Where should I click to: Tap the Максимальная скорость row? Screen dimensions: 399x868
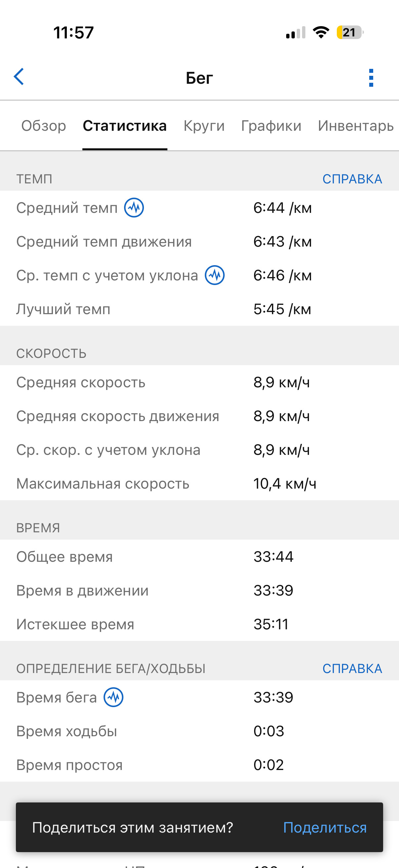(199, 484)
